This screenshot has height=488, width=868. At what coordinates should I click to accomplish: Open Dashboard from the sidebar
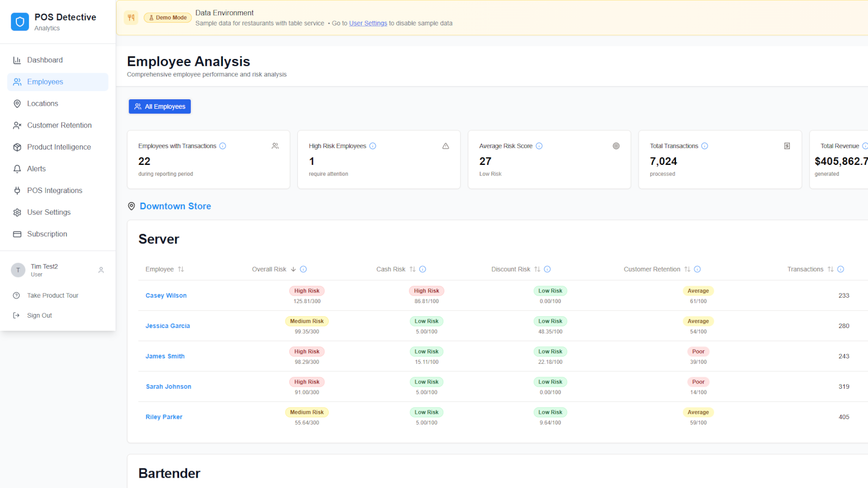coord(45,60)
